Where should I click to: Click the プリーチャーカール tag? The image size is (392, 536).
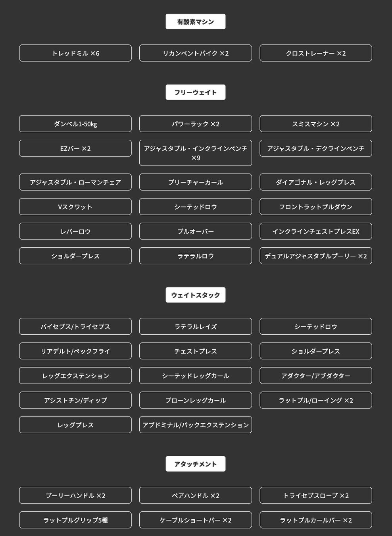(x=195, y=182)
